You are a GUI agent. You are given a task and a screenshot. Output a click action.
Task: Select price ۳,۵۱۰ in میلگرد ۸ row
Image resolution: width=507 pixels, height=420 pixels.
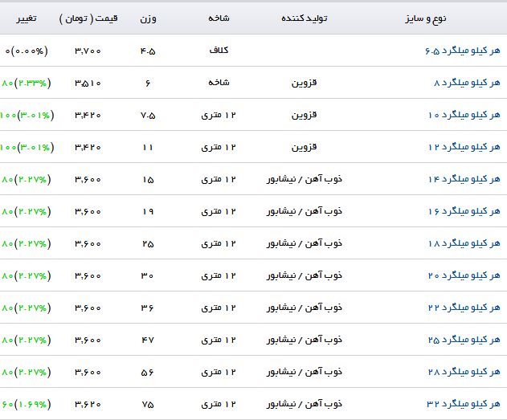(x=88, y=83)
